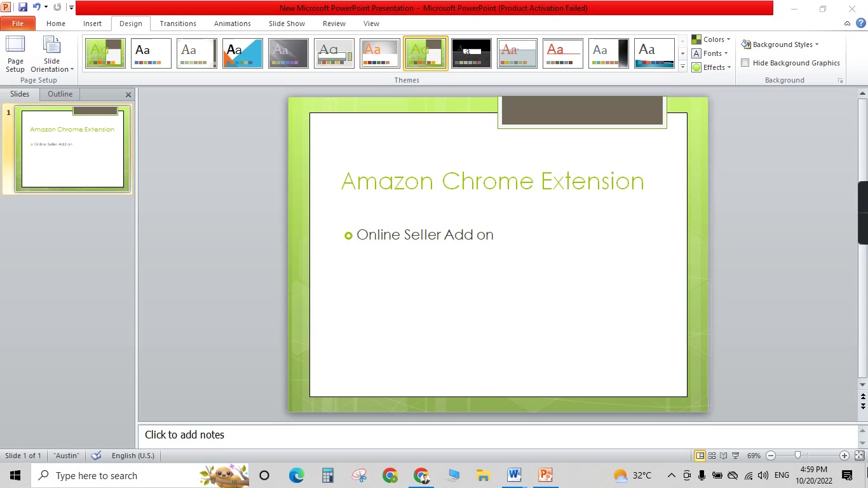Expand the full Themes gallery
This screenshot has height=488, width=868.
683,67
